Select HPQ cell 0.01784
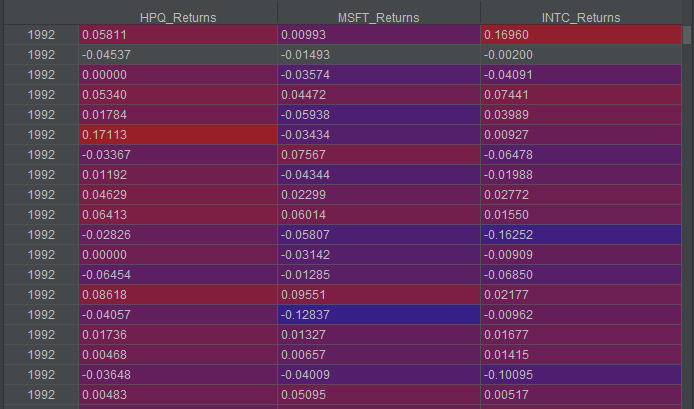The width and height of the screenshot is (694, 409). coord(178,115)
